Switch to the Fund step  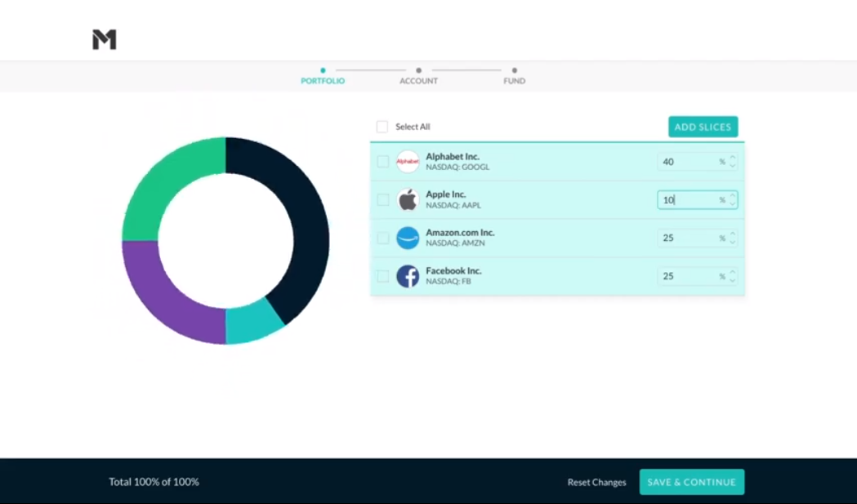point(514,81)
